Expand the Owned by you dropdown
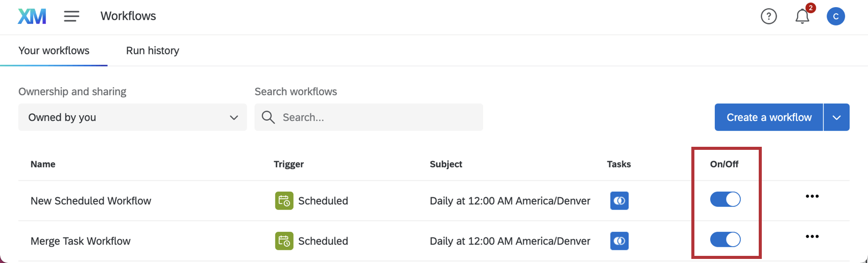 point(133,117)
